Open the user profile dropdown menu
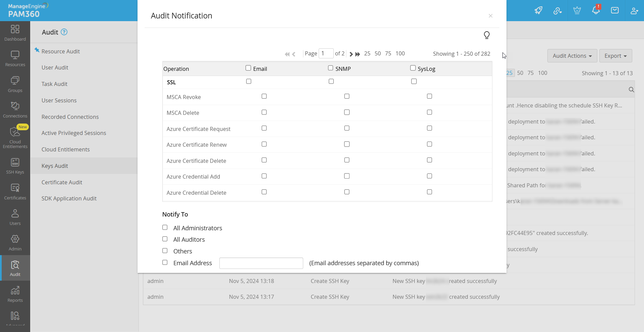The height and width of the screenshot is (332, 644). 634,10
